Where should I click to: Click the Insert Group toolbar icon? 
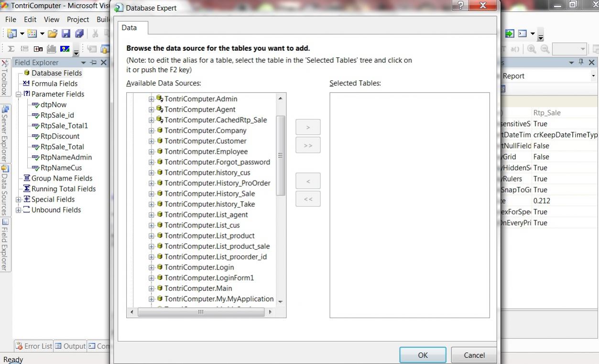[x=24, y=49]
